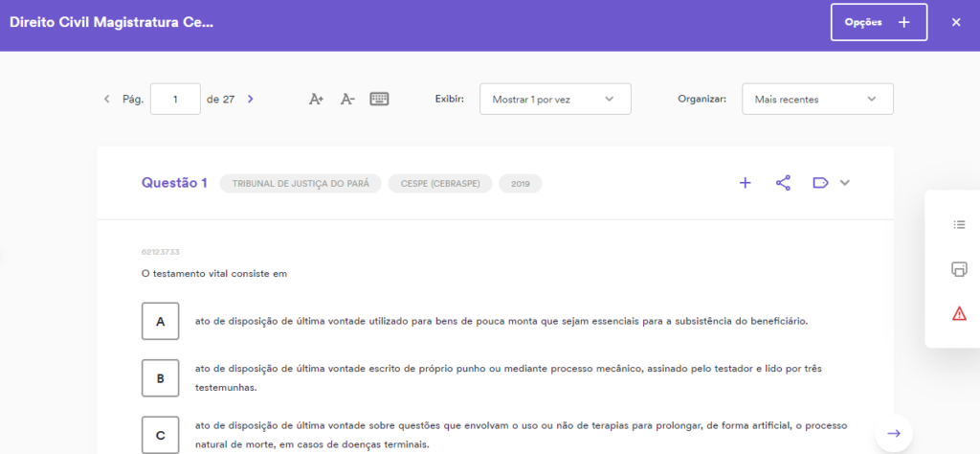The width and height of the screenshot is (980, 454).
Task: Click the 'Direito Civil Magistratura Ce...' title
Action: 112,23
